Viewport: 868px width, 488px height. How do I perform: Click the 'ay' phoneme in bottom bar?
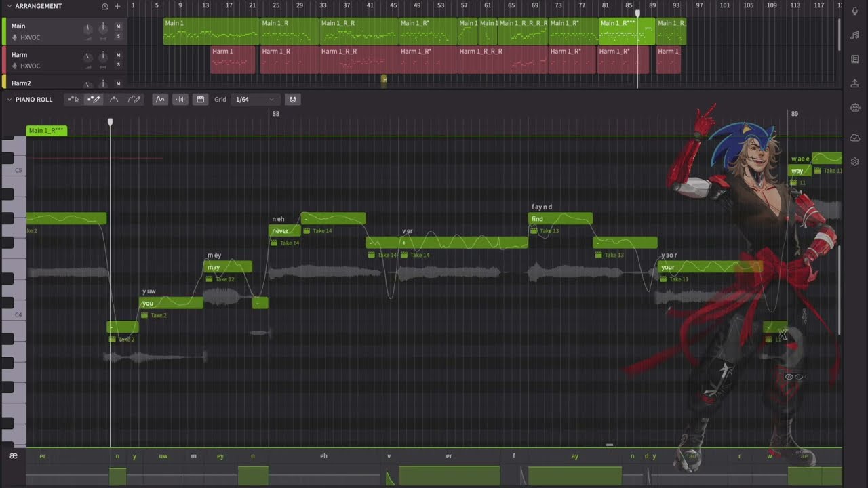point(574,456)
